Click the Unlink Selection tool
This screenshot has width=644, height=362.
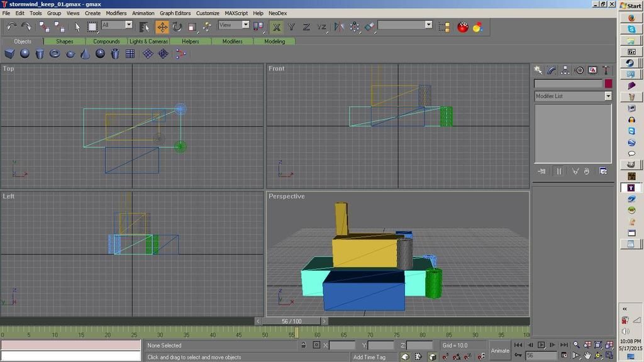pos(59,27)
